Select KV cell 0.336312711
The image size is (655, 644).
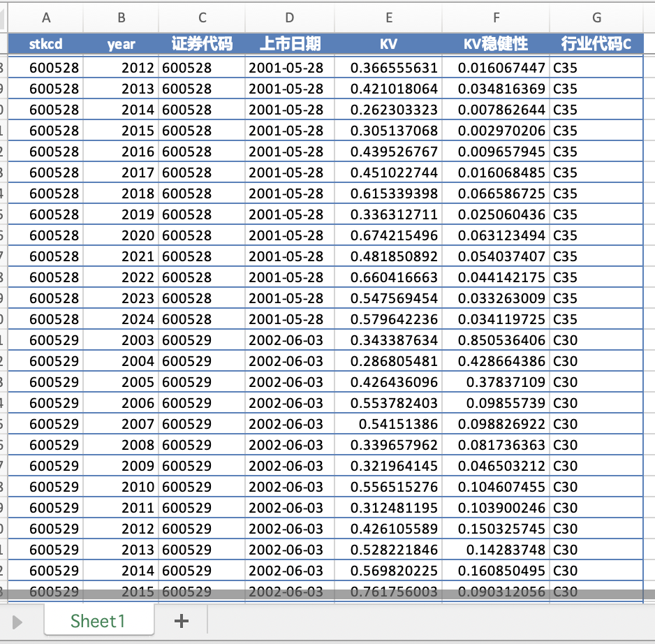pyautogui.click(x=388, y=214)
